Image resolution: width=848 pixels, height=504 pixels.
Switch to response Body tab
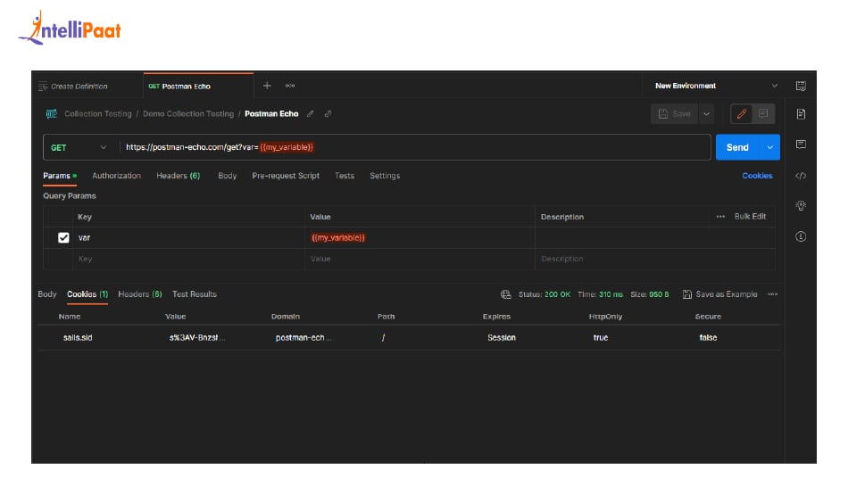[x=47, y=294]
